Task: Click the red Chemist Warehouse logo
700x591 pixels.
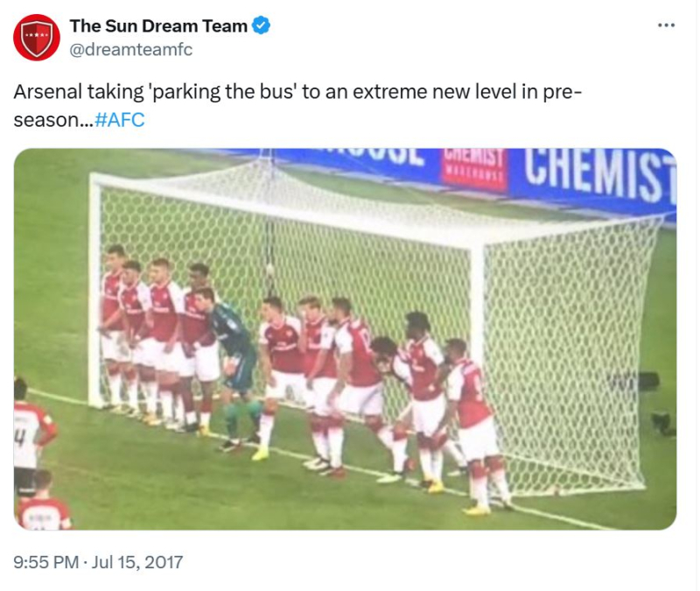Action: (473, 168)
